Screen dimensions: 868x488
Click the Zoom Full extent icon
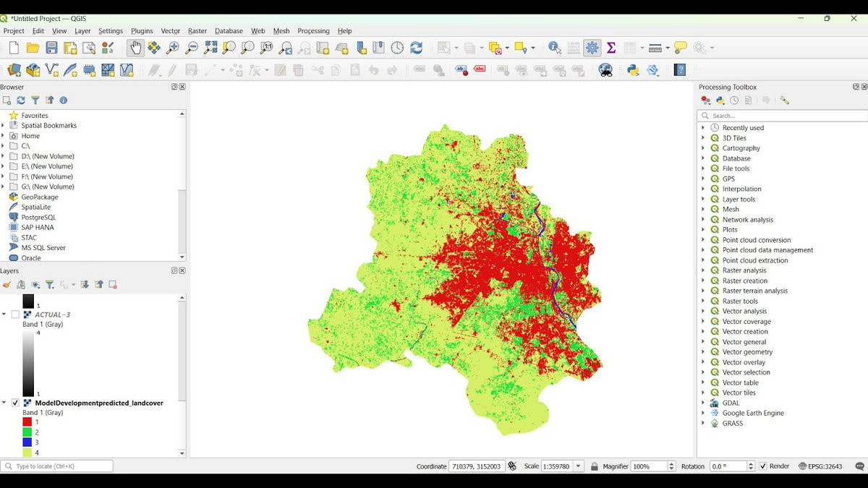click(x=210, y=48)
